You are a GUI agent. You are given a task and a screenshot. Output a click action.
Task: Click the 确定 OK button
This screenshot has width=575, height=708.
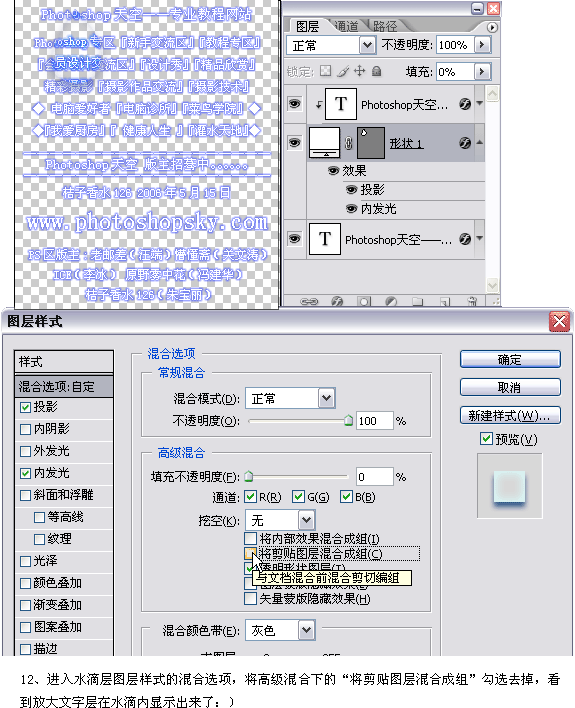click(510, 359)
